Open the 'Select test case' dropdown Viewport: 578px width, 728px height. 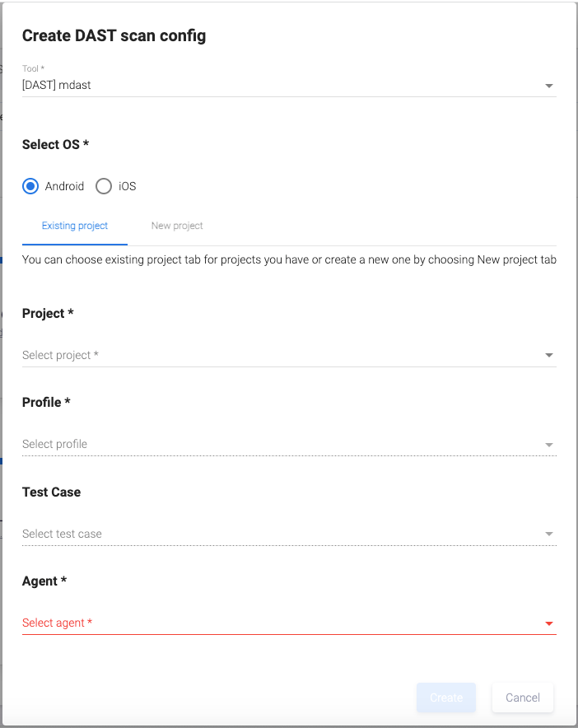(280, 534)
